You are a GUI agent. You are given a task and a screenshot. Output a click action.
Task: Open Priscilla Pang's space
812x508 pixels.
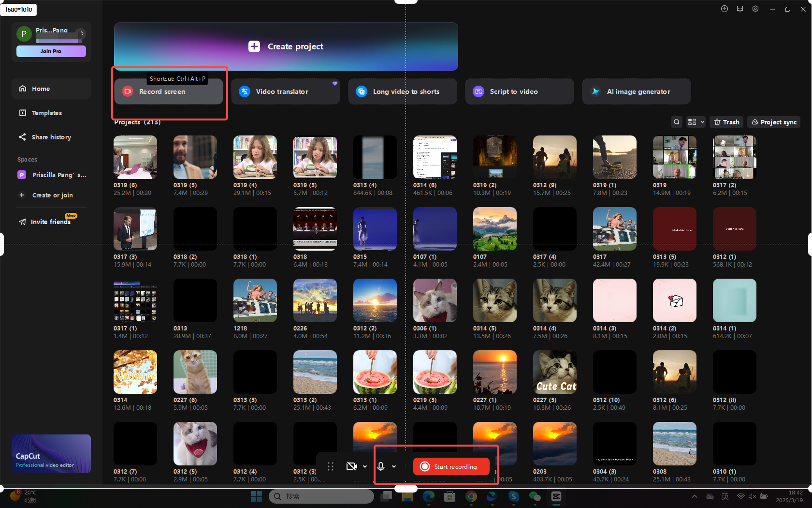click(x=51, y=175)
